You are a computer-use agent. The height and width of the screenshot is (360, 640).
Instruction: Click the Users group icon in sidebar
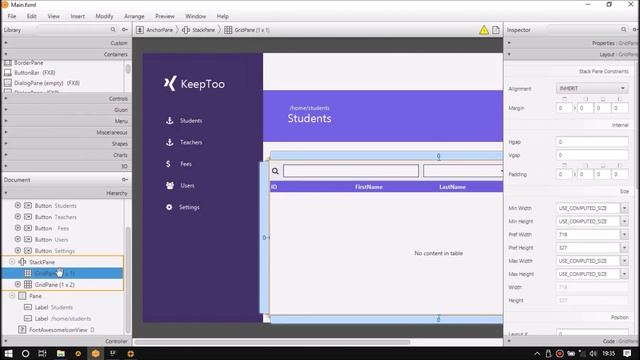170,185
